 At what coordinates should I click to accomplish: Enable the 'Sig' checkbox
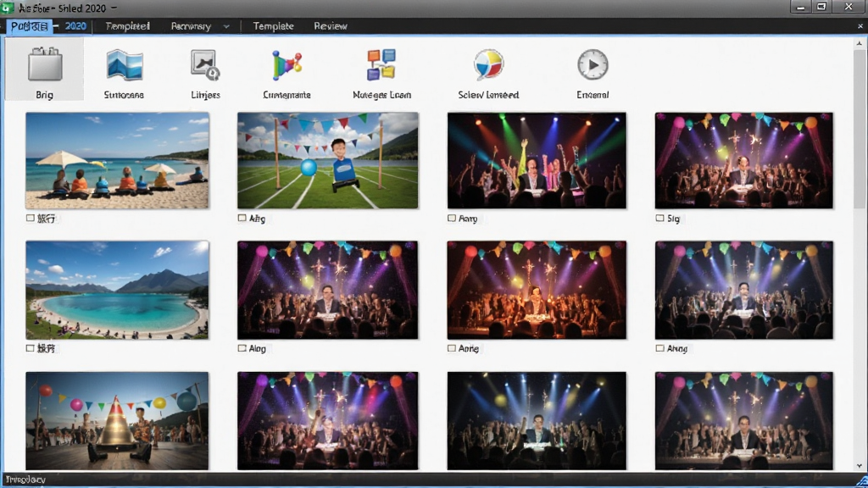(x=659, y=218)
